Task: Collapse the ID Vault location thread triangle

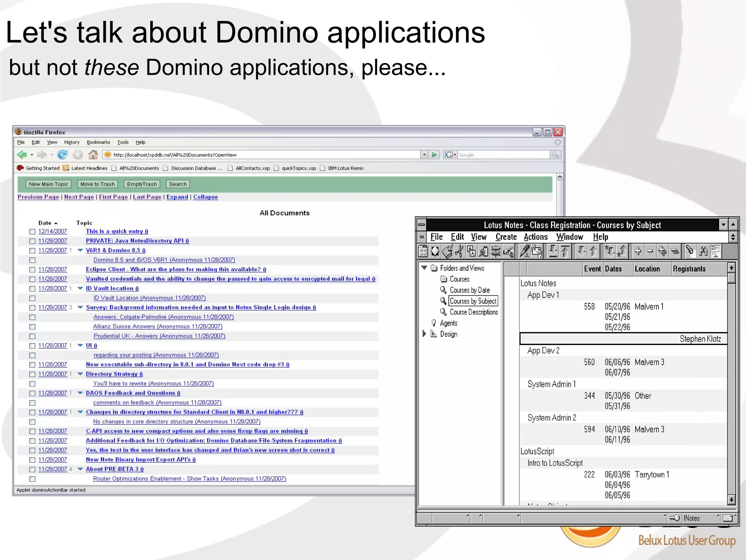Action: (80, 288)
